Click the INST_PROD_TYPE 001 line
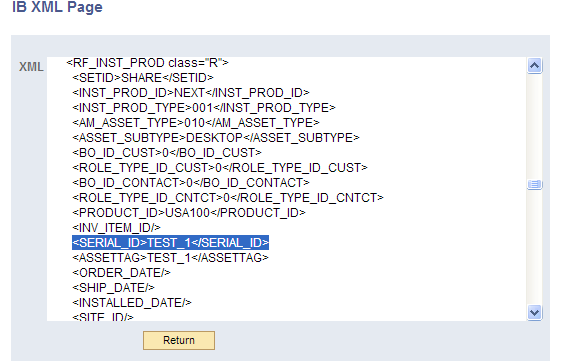Viewport: 566px width, 361px height. point(204,108)
